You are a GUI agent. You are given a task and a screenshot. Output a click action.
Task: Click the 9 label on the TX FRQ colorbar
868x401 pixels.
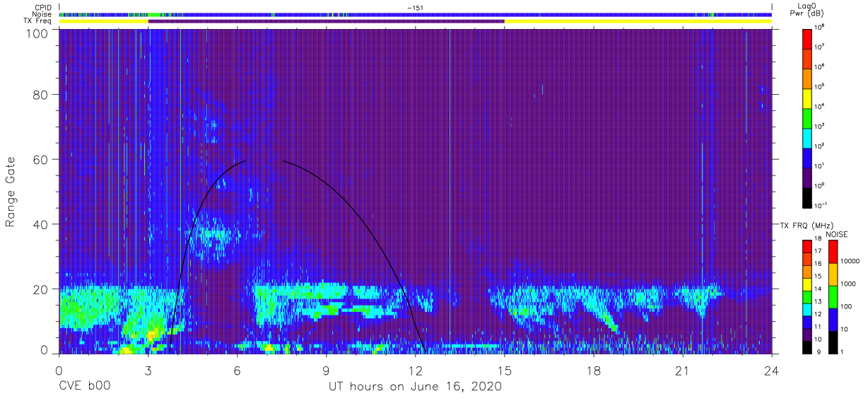coord(818,351)
